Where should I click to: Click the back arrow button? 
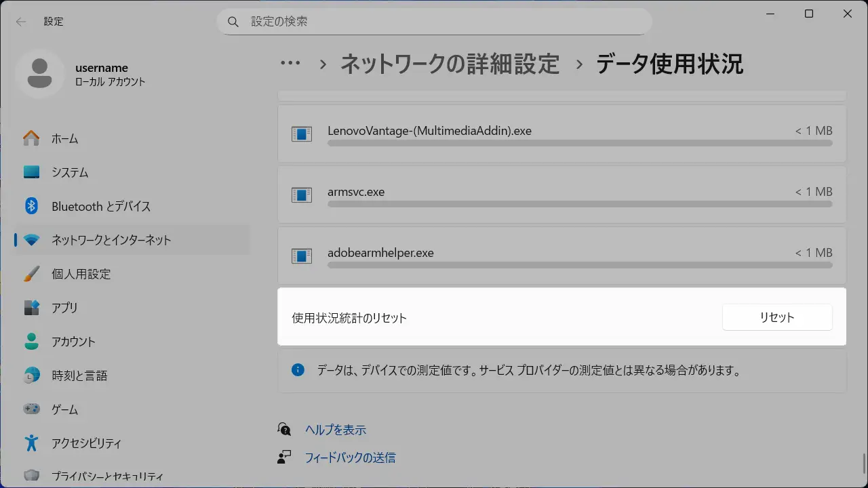21,22
